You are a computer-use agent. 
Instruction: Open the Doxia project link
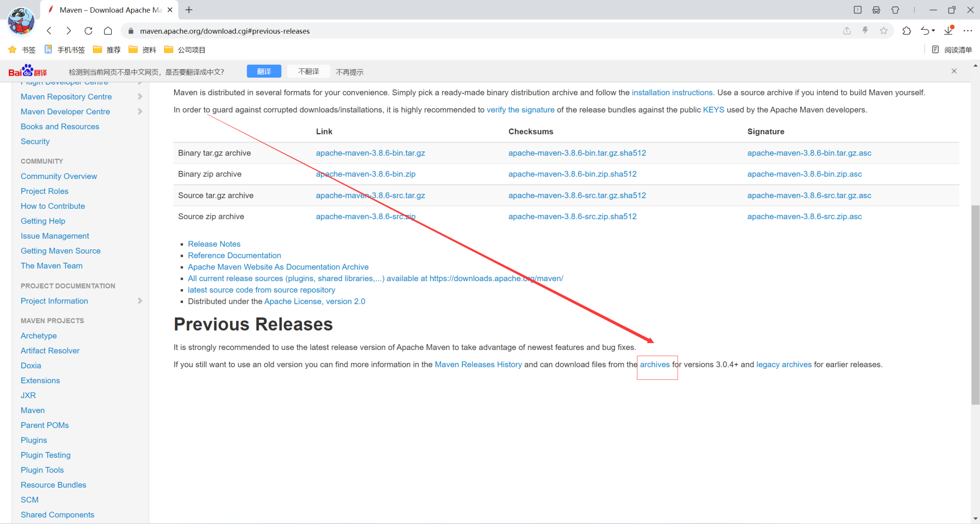pyautogui.click(x=31, y=366)
